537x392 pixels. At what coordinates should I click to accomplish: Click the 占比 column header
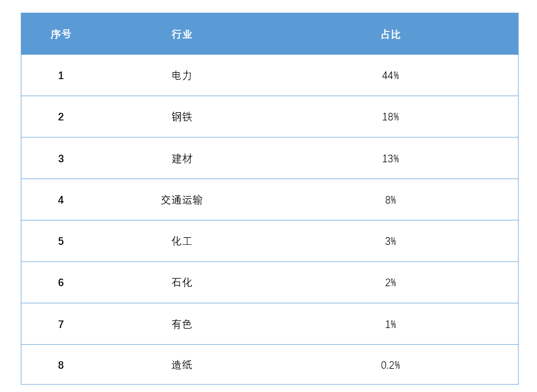pos(390,34)
